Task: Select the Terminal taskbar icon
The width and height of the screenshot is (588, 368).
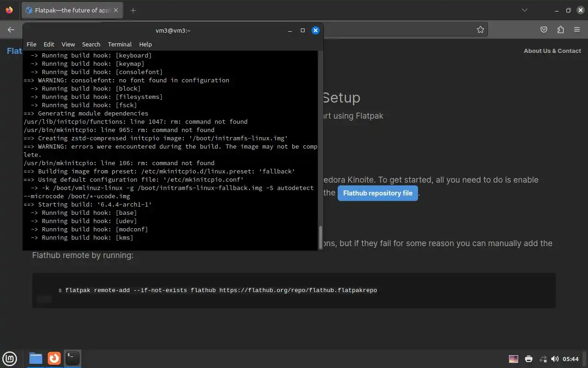Action: pos(73,358)
